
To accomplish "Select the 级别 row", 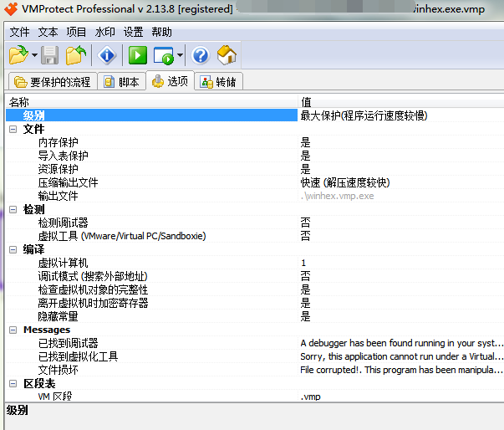I will coord(151,115).
